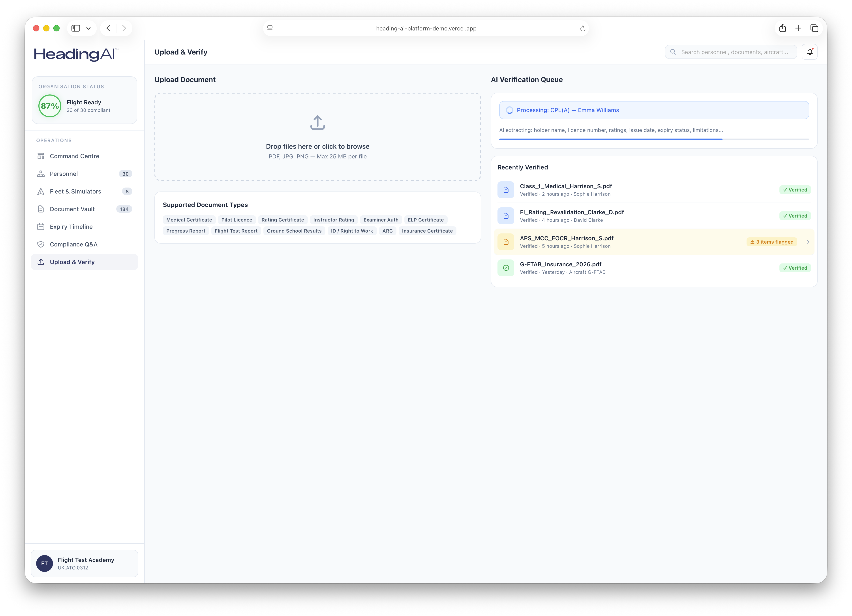Open the Safari sidebar dropdown chevron
The width and height of the screenshot is (852, 616).
[x=89, y=28]
